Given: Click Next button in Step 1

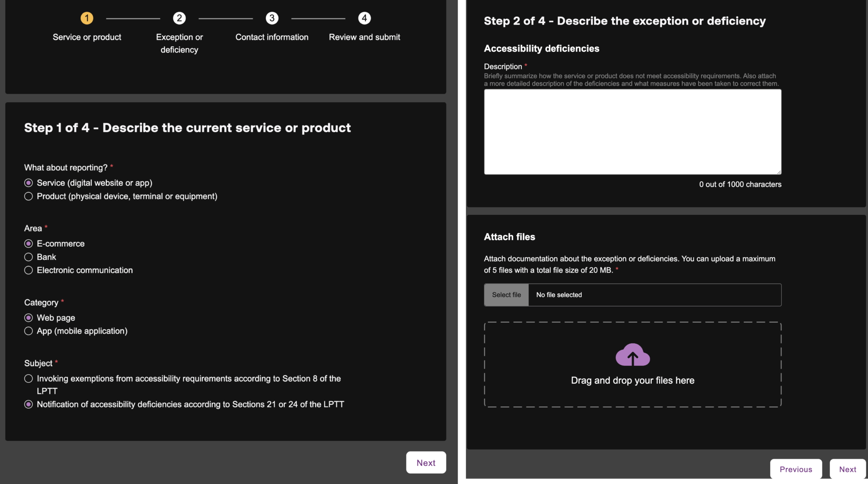Looking at the screenshot, I should tap(426, 462).
